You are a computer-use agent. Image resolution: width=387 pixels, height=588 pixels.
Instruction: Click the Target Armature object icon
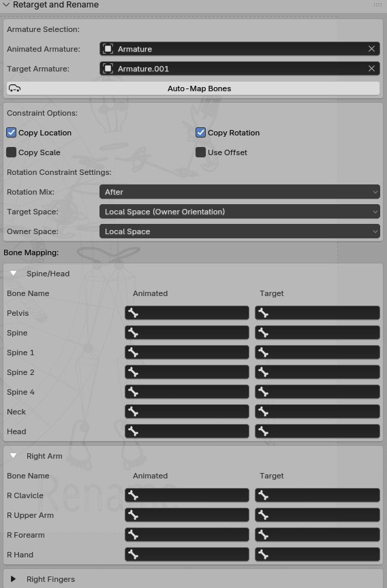pyautogui.click(x=108, y=69)
